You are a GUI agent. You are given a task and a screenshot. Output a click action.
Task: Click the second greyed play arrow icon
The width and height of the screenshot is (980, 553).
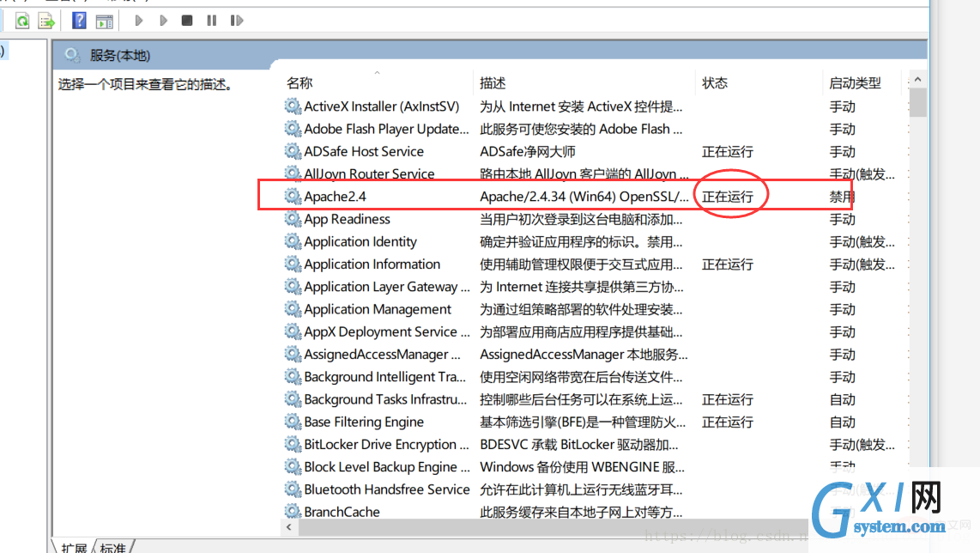163,21
